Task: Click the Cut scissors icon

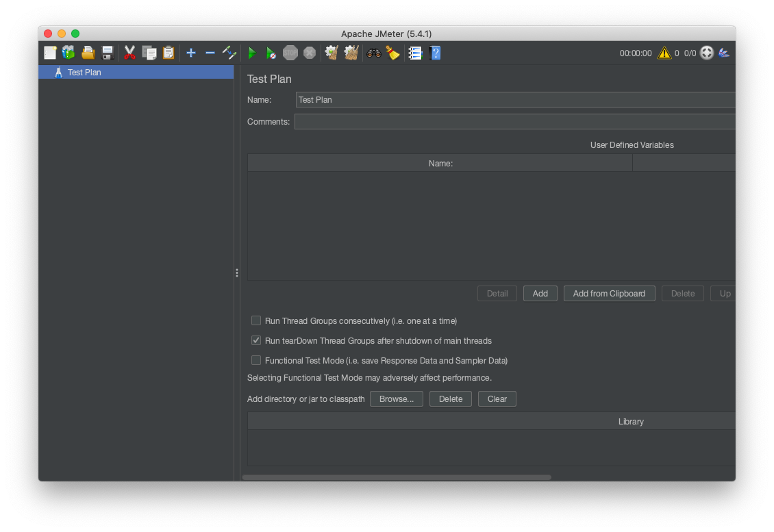Action: point(130,53)
